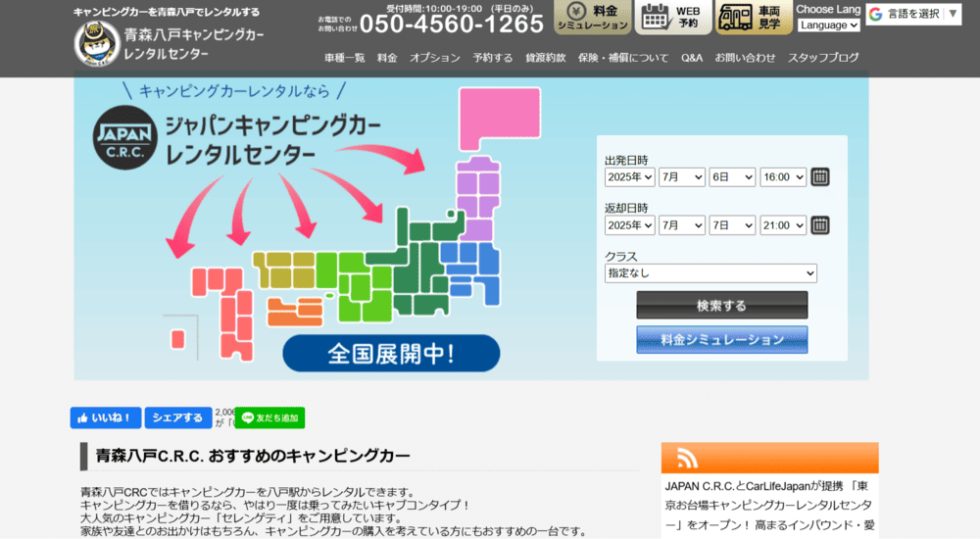The image size is (980, 539).
Task: Open the オプション menu item
Action: click(435, 58)
